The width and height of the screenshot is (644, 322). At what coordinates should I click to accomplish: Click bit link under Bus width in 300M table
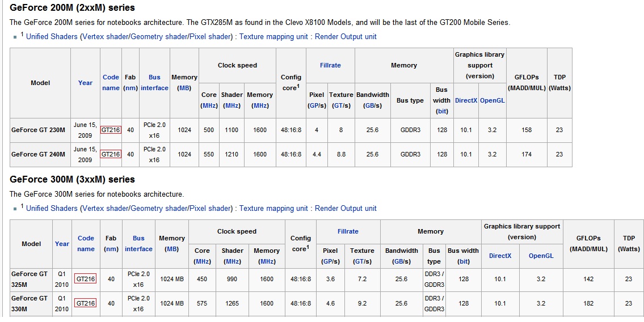464,262
